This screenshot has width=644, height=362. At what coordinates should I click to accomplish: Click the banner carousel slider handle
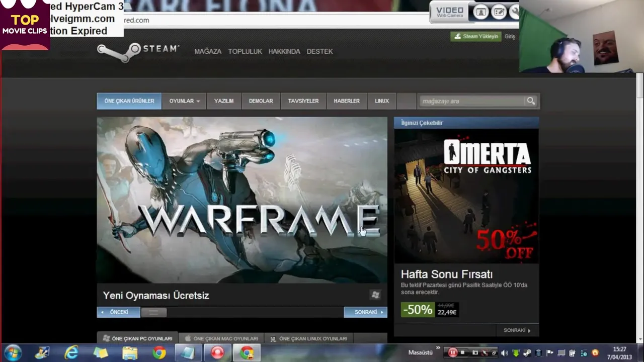[x=153, y=312]
